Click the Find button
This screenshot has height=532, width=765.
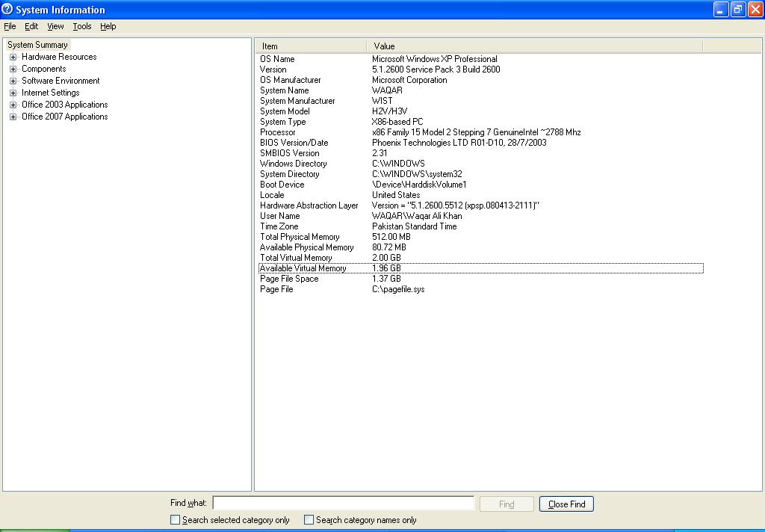coord(506,504)
